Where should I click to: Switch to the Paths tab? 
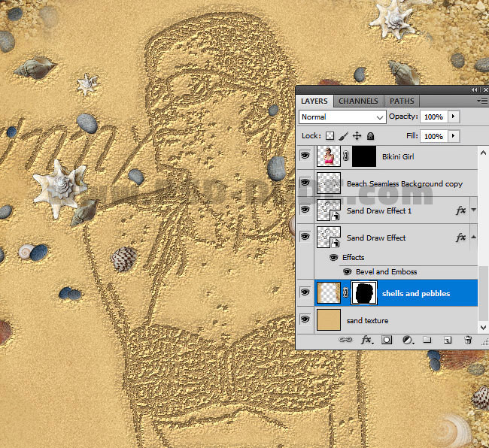(402, 101)
